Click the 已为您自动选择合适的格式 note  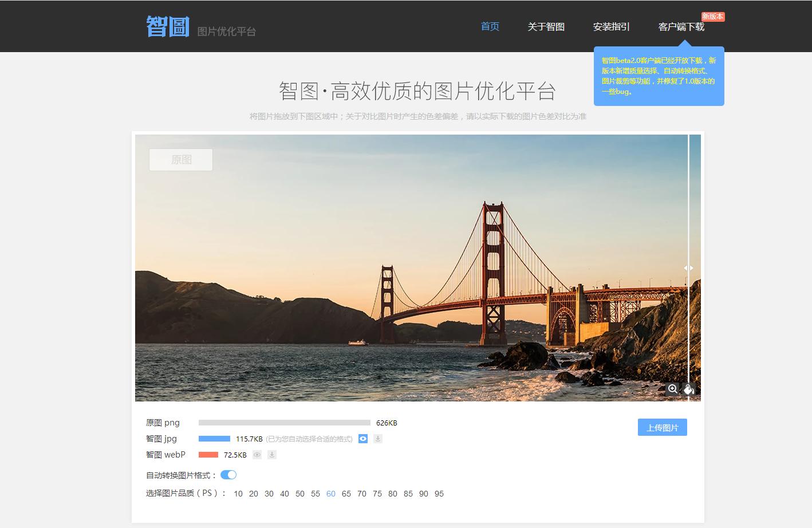pyautogui.click(x=309, y=439)
